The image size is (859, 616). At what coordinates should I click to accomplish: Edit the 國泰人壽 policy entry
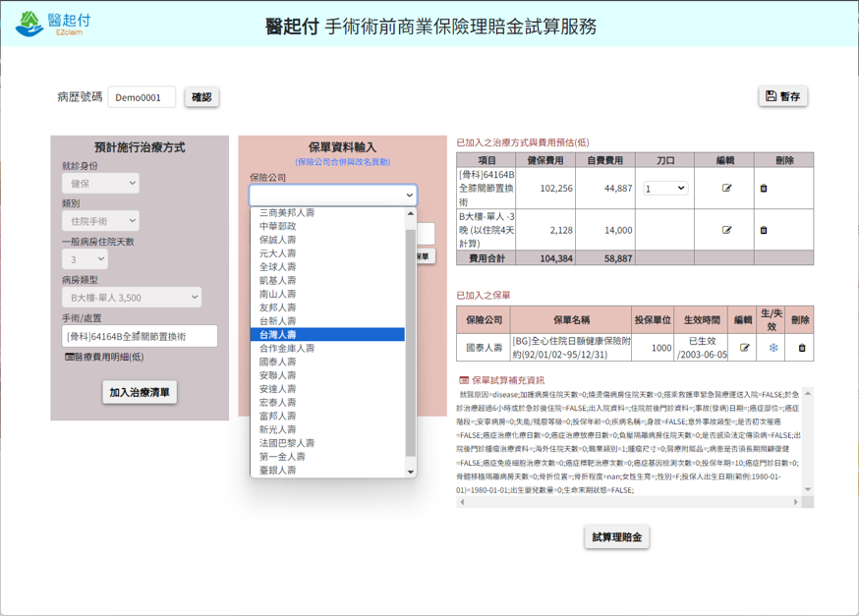(744, 348)
